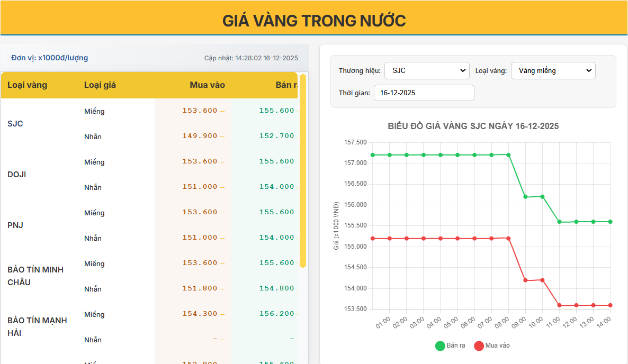The height and width of the screenshot is (364, 628).
Task: Click the table scrollbar on the right
Action: pos(303,180)
